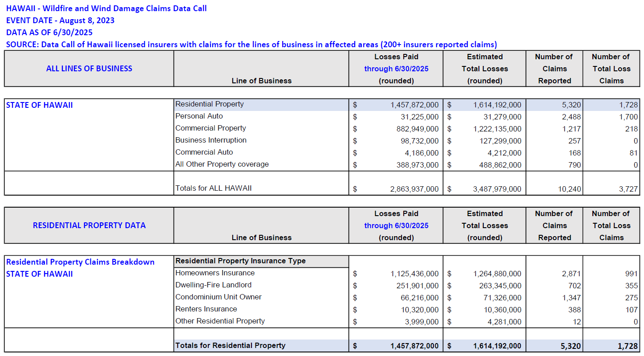Click Commercial Auto losses paid 4,186,000
Image resolution: width=644 pixels, height=356 pixels.
point(421,153)
